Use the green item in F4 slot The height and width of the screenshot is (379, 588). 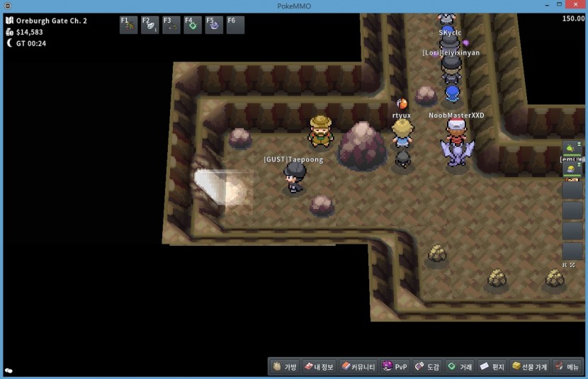tap(193, 25)
